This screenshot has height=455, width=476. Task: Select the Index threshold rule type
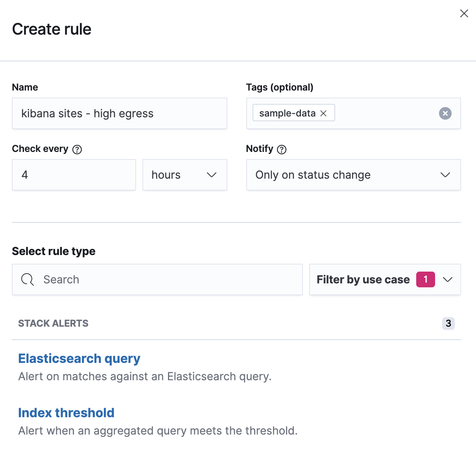click(66, 412)
